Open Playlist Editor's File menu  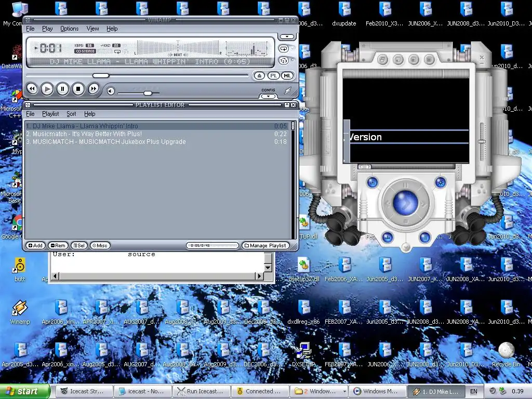[30, 114]
